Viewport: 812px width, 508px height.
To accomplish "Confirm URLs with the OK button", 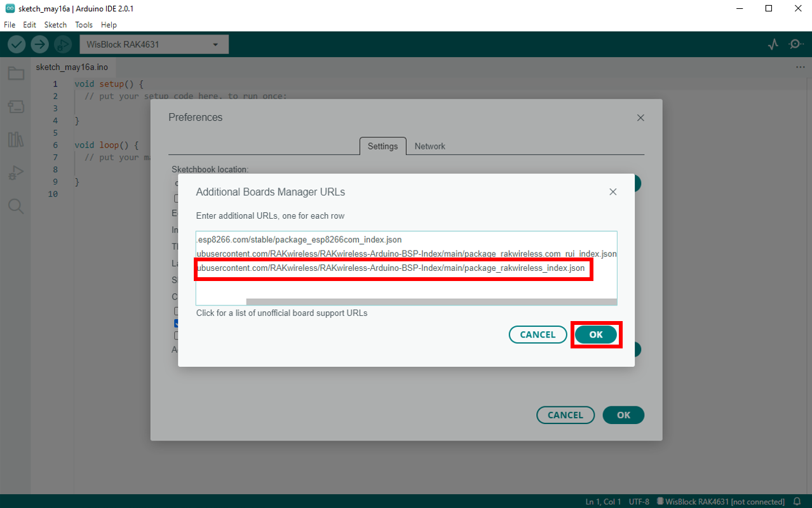I will [x=596, y=334].
